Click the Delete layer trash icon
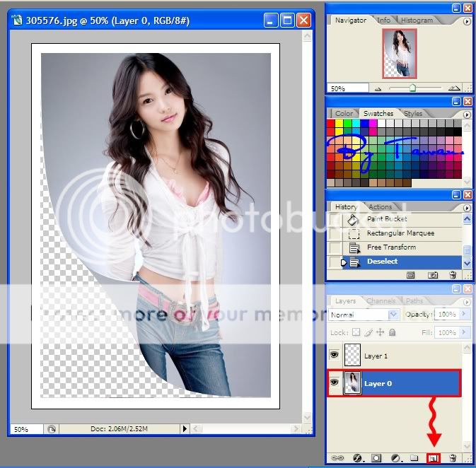 click(453, 458)
